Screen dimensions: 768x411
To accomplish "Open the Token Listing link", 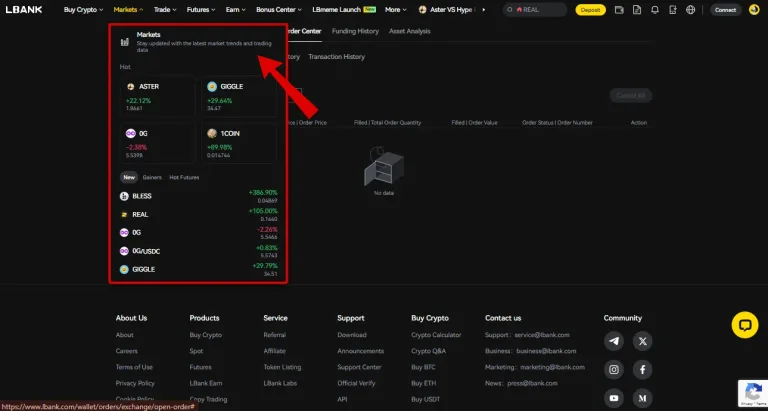I will click(282, 367).
